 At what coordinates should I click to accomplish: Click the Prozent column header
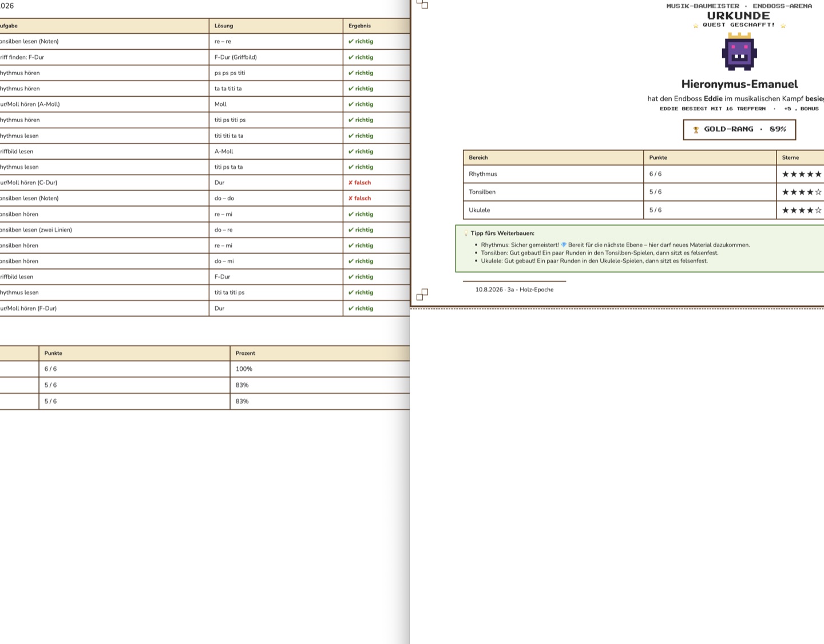[320, 353]
